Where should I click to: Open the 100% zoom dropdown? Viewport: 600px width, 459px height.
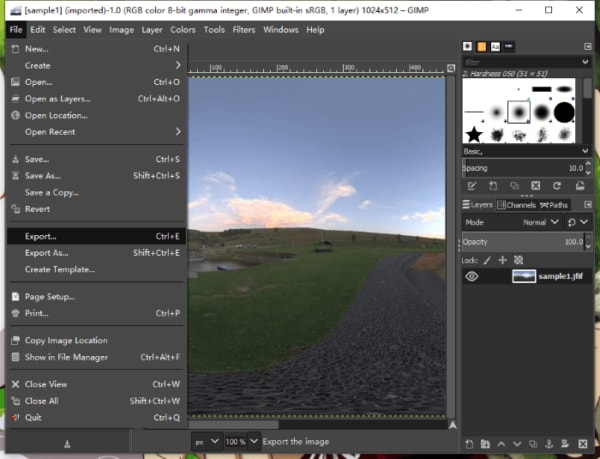point(254,441)
